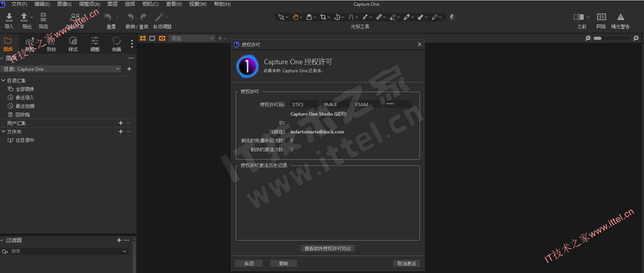Viewport: 644px width, 273px height.
Task: Add new layer with plus button
Action: point(220,38)
